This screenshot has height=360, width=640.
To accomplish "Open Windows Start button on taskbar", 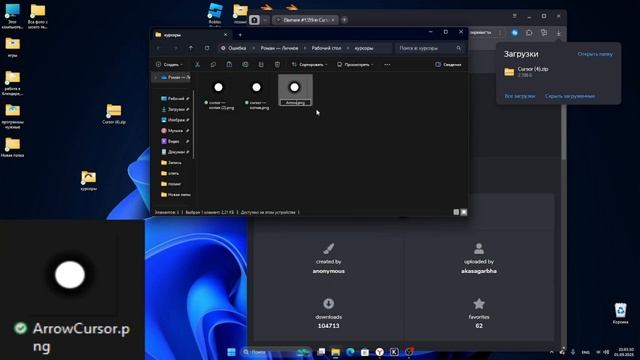I will (x=231, y=352).
